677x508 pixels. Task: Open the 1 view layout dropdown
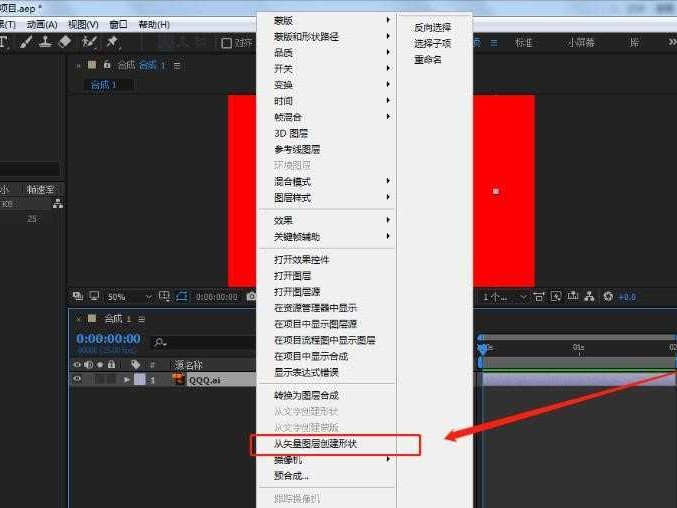tap(504, 297)
